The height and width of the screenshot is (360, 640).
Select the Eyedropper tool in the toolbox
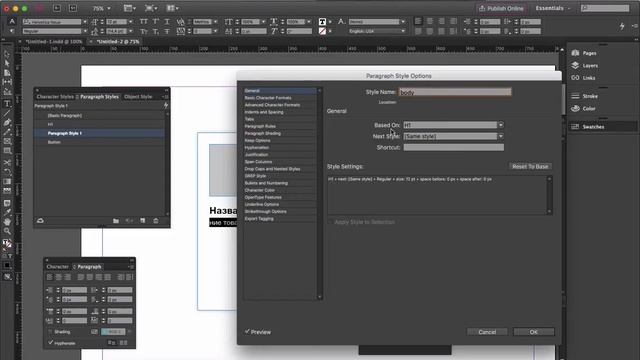7,212
